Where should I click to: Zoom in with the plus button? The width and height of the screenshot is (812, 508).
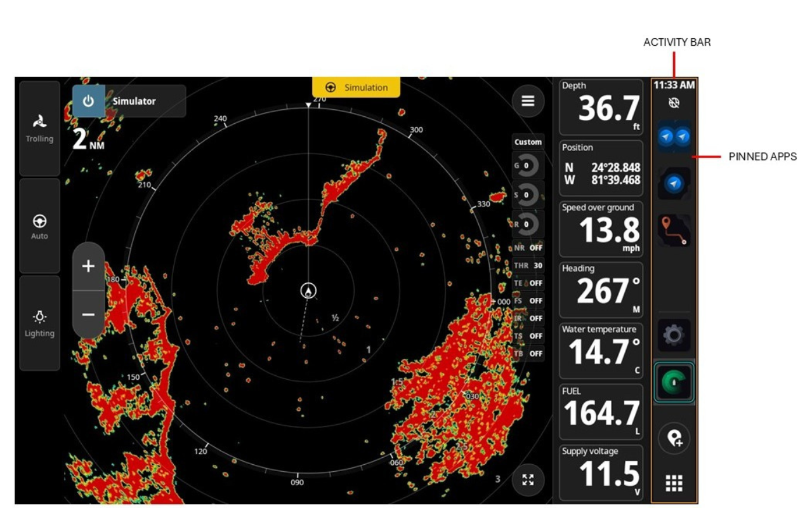point(88,266)
